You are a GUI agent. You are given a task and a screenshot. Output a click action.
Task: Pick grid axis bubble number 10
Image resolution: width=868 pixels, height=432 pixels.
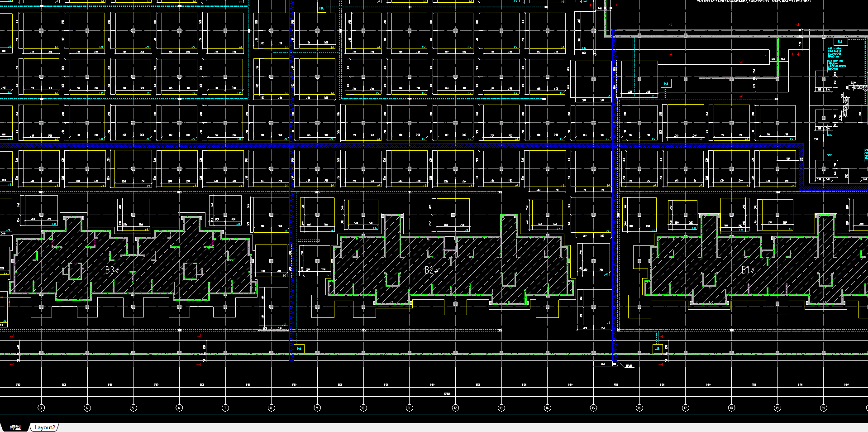(363, 408)
